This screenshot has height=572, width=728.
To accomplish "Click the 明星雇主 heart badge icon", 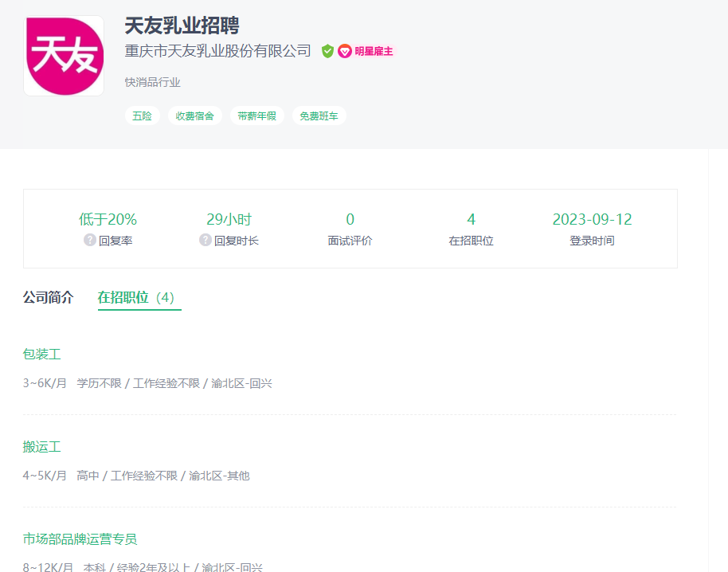I will pyautogui.click(x=345, y=51).
